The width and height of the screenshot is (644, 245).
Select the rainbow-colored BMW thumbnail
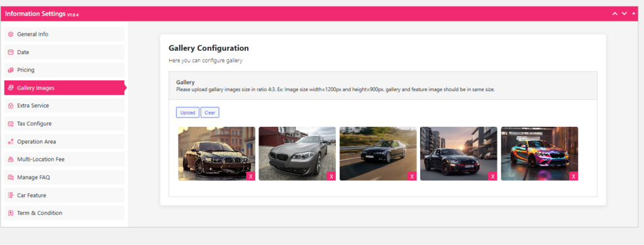(x=540, y=153)
